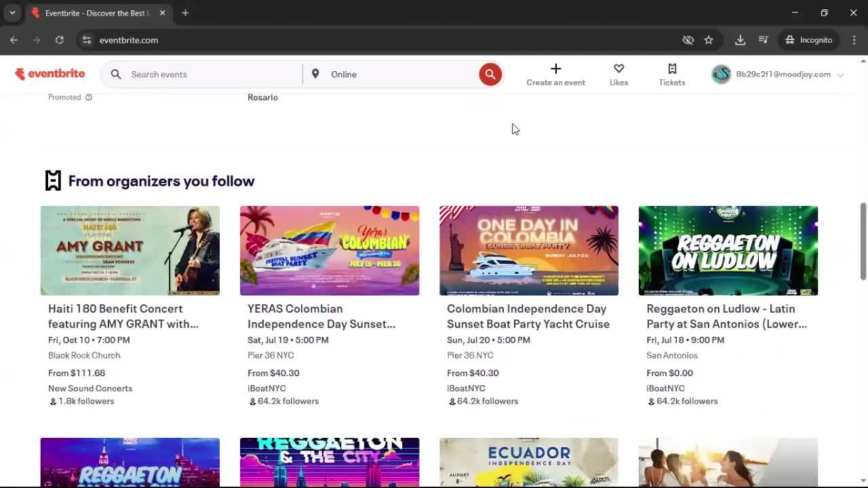Open YERAS Colombian boat party thumbnail
868x488 pixels.
click(330, 251)
